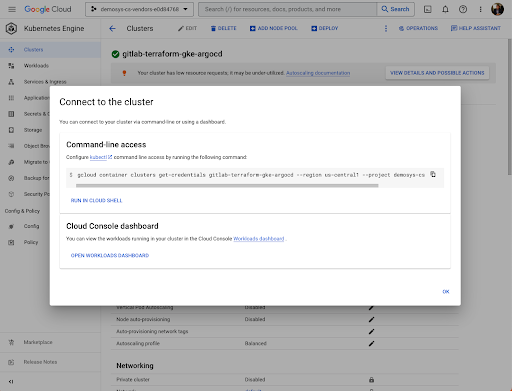Click the Private cluster lock icon

pyautogui.click(x=371, y=380)
